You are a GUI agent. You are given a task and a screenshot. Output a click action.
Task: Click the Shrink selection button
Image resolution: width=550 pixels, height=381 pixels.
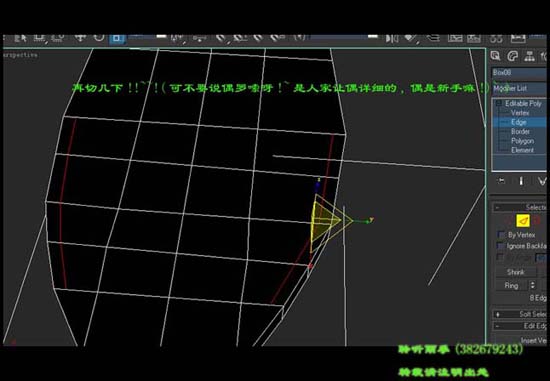[516, 272]
